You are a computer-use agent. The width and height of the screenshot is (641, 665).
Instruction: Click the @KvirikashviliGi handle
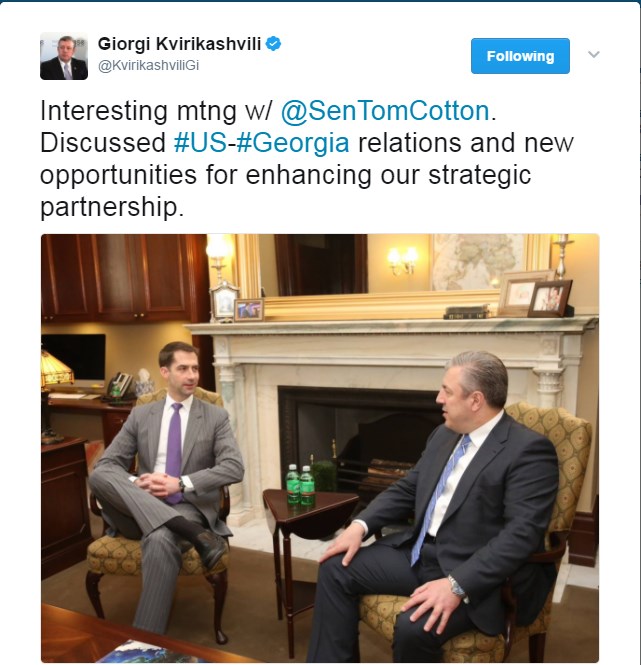pos(148,65)
